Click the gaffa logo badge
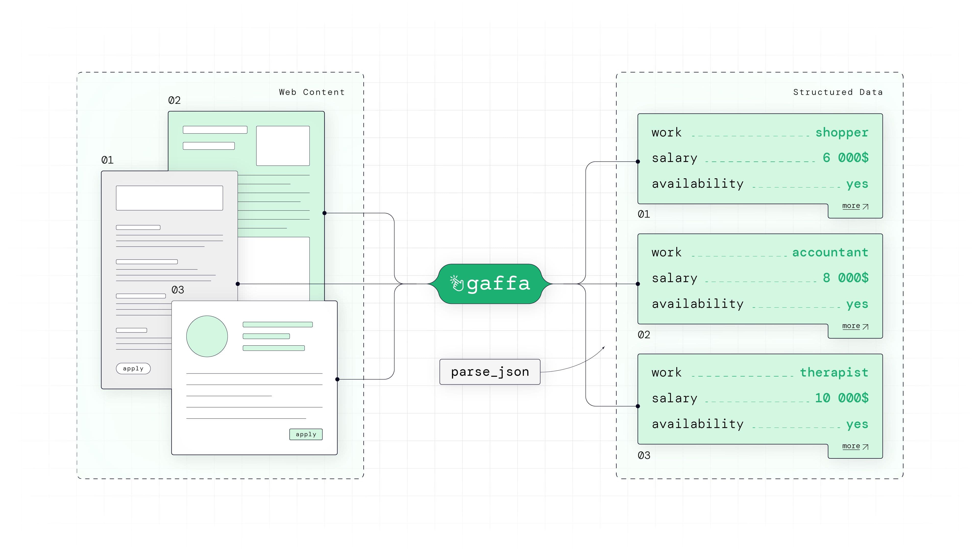Image resolution: width=980 pixels, height=551 pixels. click(x=490, y=284)
